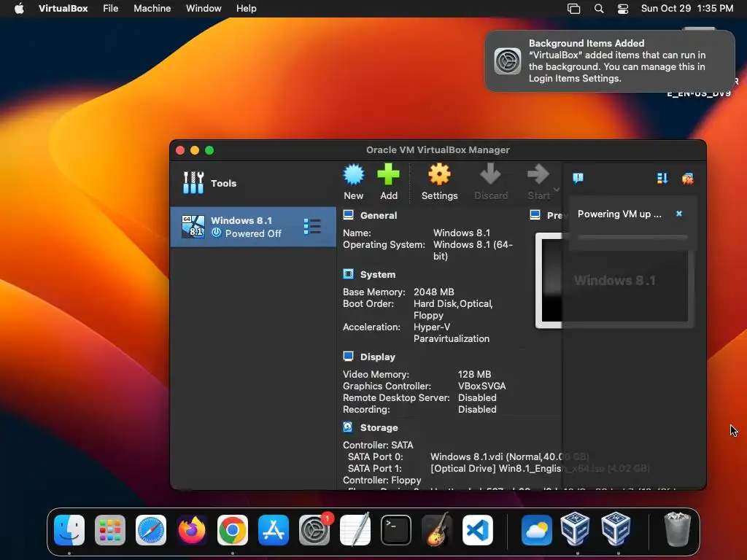The image size is (747, 560).
Task: Open Terminal from the Dock
Action: click(396, 530)
